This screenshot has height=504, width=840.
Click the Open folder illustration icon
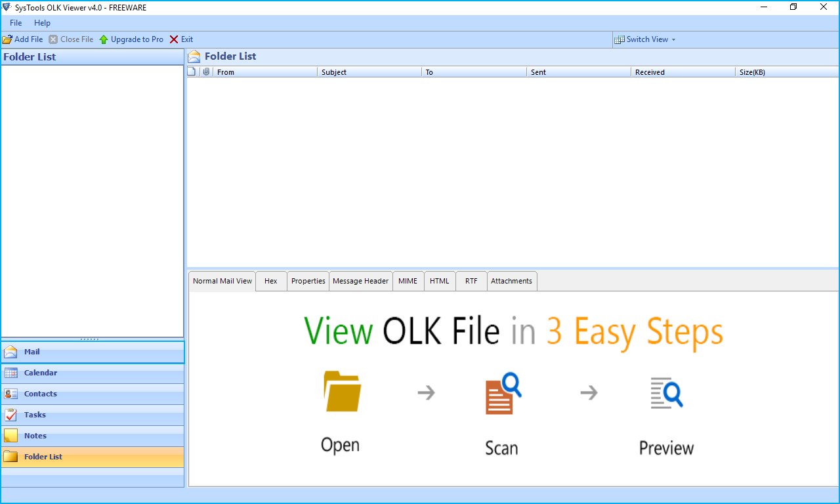[342, 391]
